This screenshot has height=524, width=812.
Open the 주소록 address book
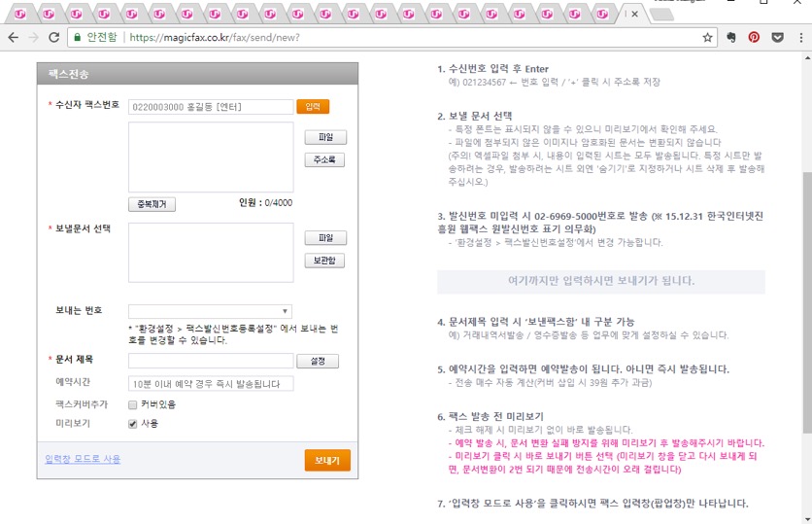(324, 159)
